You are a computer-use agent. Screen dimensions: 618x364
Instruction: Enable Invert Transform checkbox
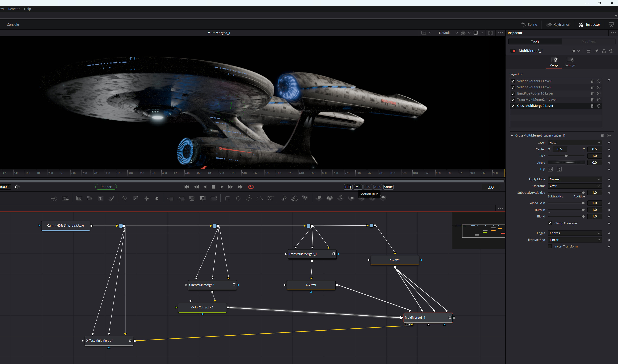click(550, 247)
